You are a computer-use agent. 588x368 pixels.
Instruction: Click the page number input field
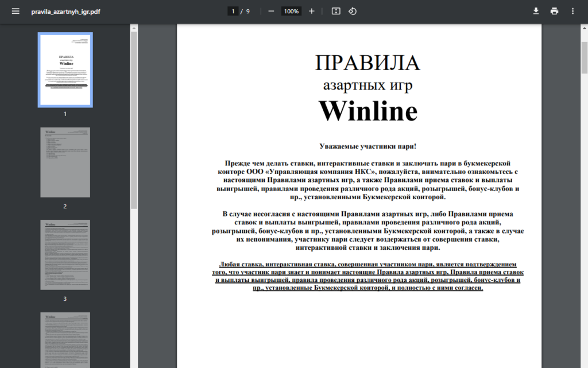click(x=233, y=11)
